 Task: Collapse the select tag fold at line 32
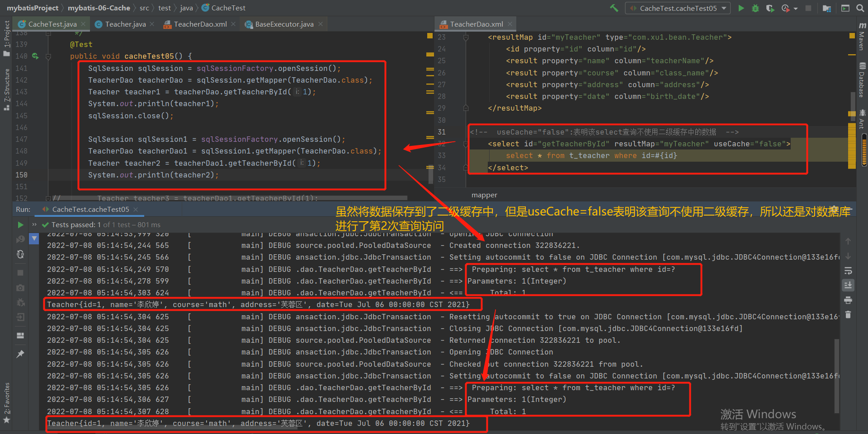coord(466,144)
